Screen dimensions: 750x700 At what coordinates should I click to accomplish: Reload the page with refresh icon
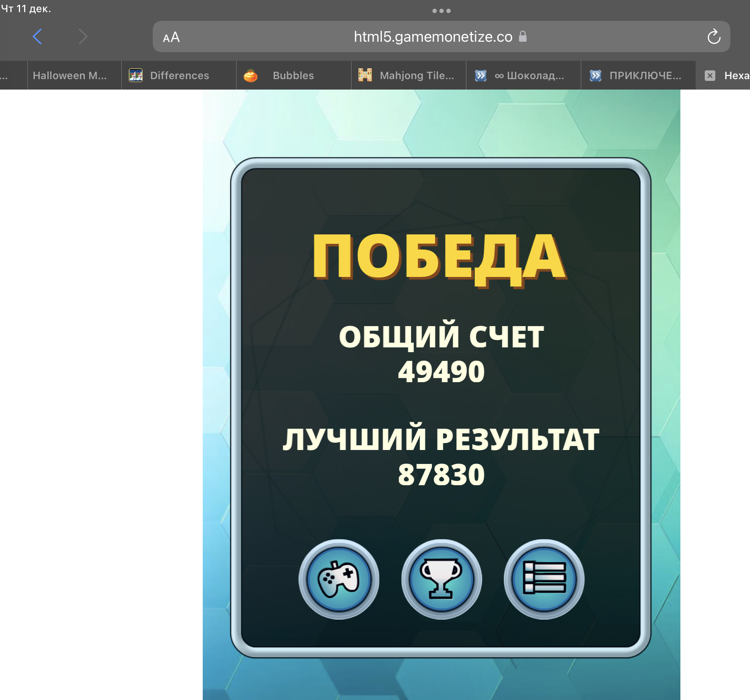713,37
